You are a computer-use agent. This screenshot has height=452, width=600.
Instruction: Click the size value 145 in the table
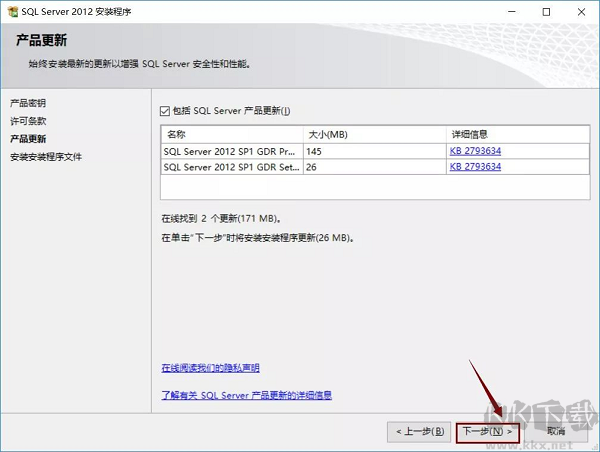coord(314,152)
